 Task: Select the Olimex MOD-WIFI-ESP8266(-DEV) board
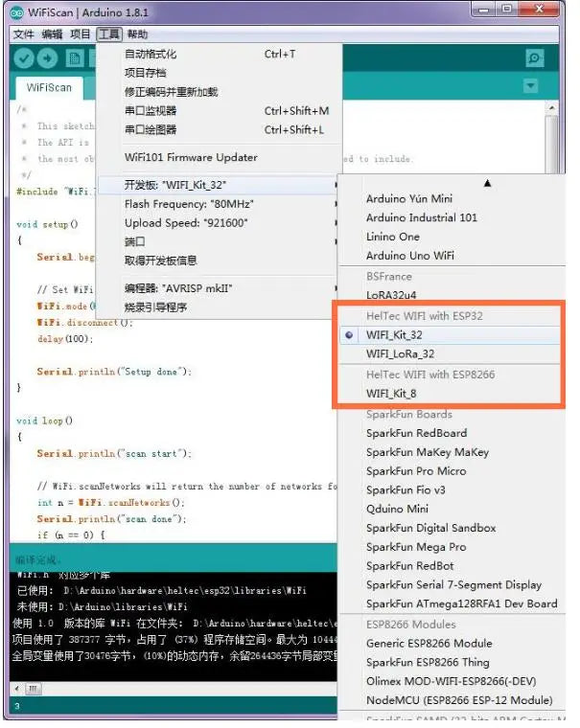452,682
